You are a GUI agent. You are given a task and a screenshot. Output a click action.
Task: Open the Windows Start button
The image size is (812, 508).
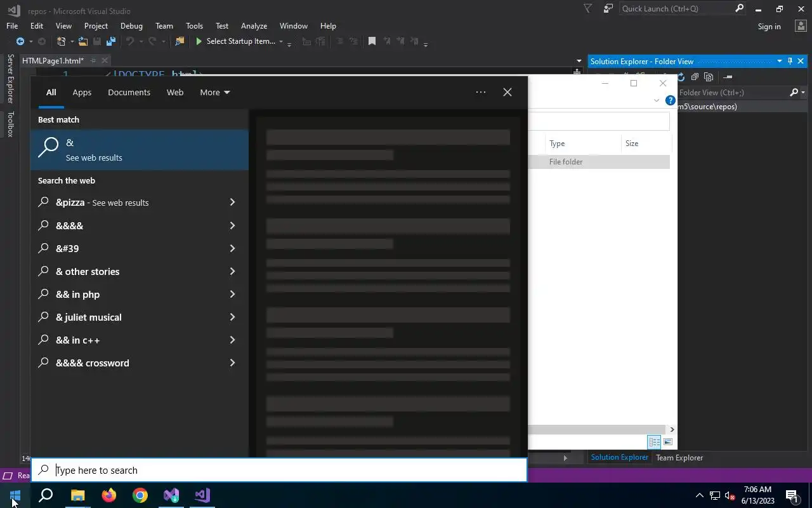click(x=15, y=495)
